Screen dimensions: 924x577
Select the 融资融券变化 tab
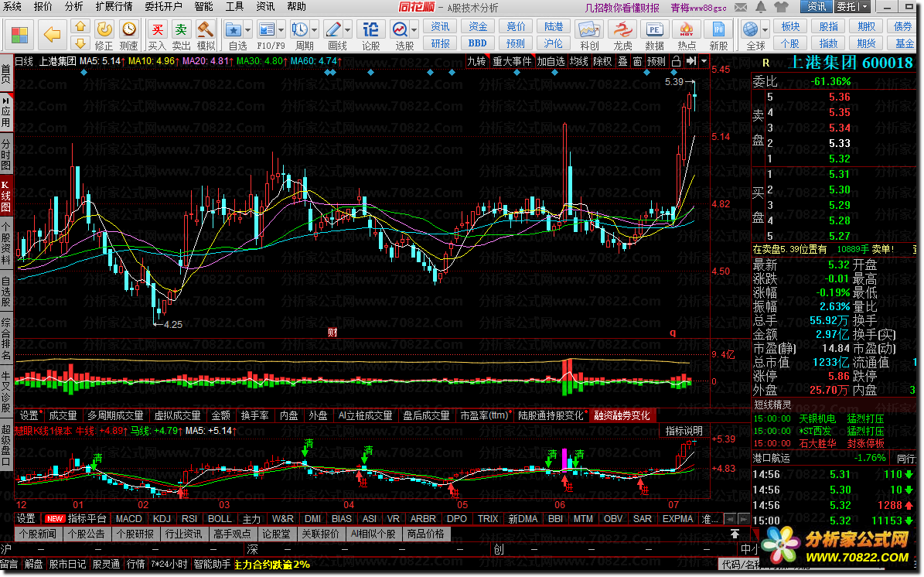(622, 415)
